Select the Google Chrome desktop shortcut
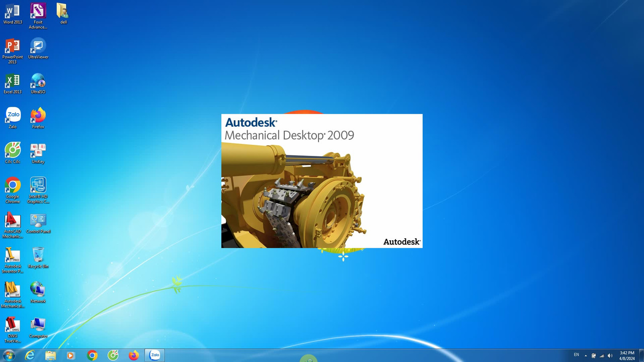This screenshot has height=362, width=644. tap(13, 190)
